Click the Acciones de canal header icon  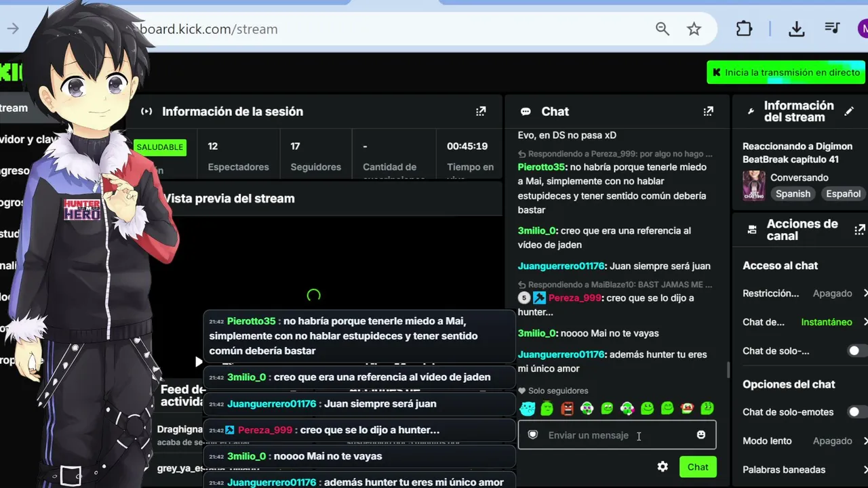pos(752,230)
